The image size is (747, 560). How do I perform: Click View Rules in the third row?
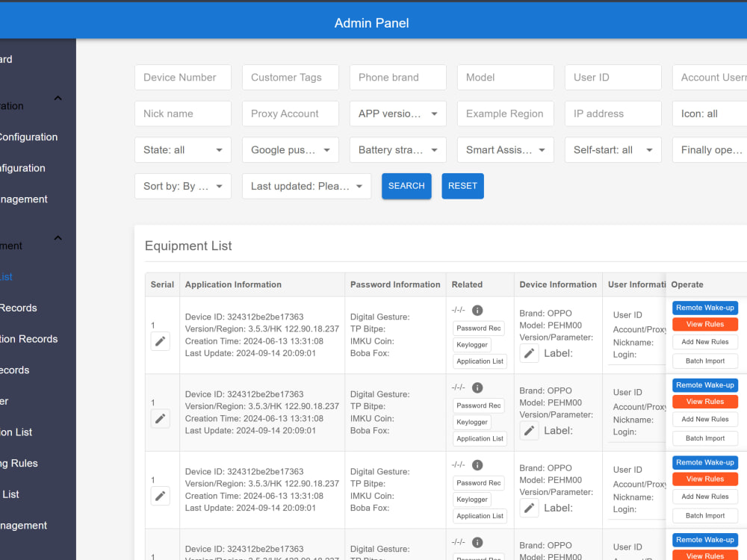click(705, 479)
